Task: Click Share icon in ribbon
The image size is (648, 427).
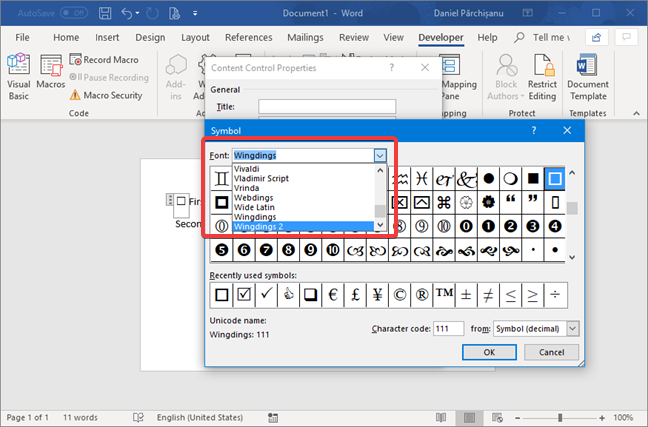Action: click(596, 38)
